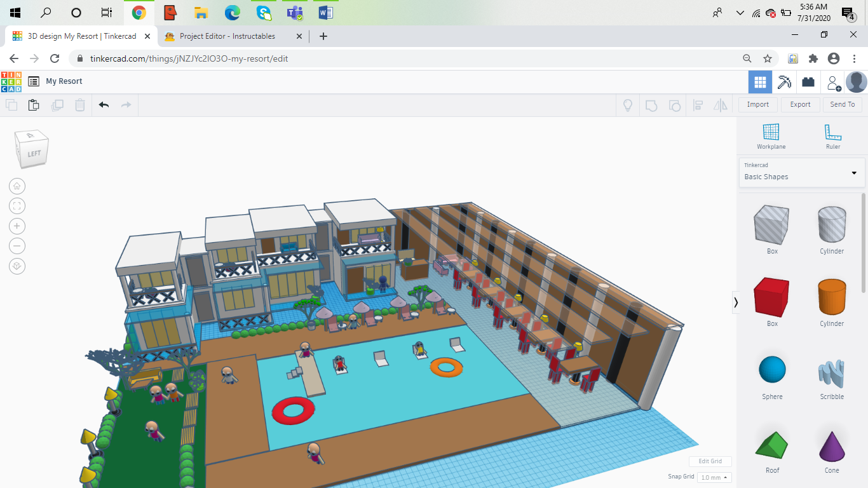868x488 pixels.
Task: Redo the last undone action
Action: (x=126, y=105)
